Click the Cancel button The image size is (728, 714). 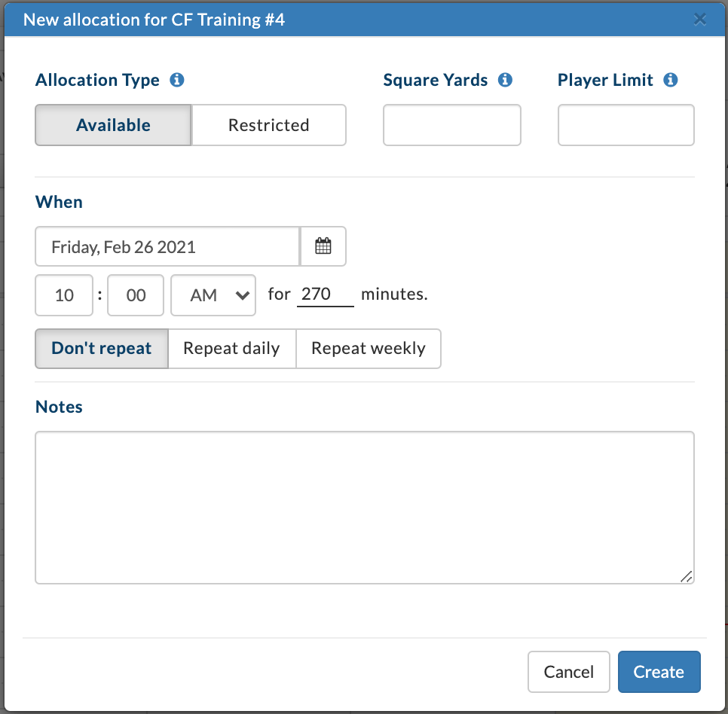[569, 671]
